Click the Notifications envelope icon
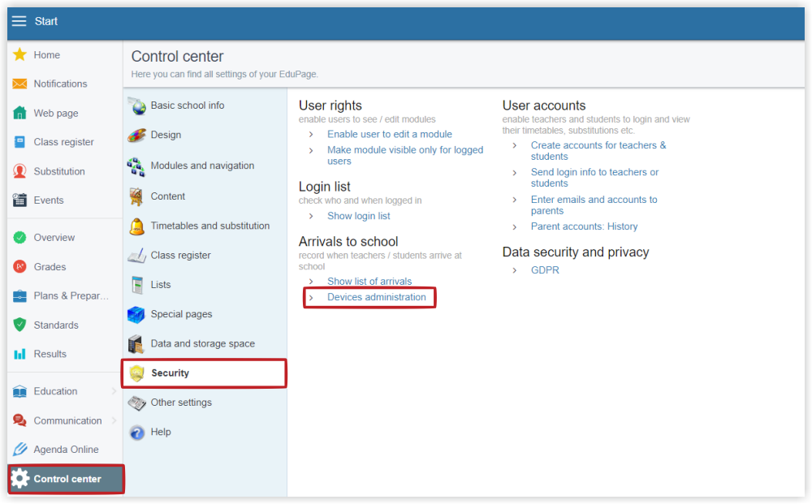This screenshot has height=504, width=812. pos(19,84)
